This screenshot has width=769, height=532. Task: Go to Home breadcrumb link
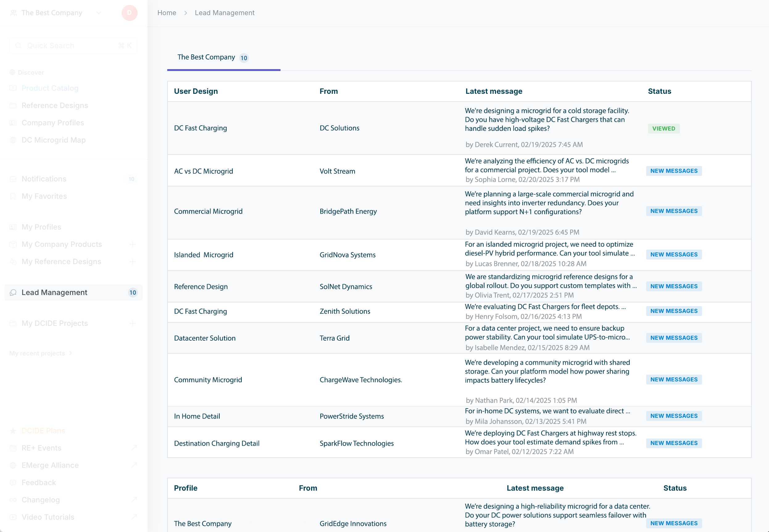tap(167, 13)
